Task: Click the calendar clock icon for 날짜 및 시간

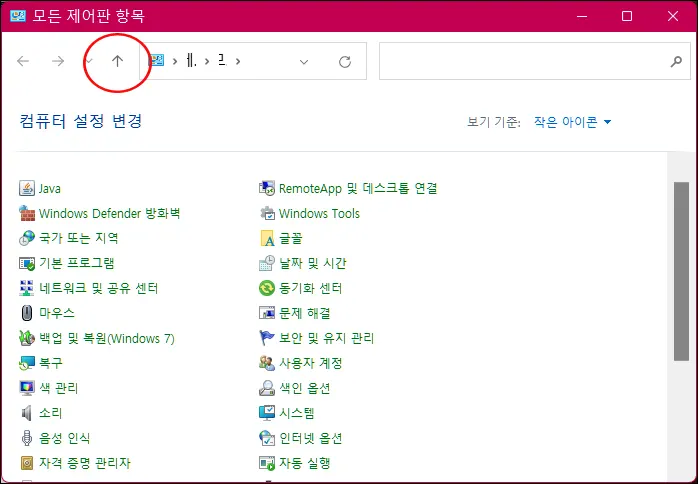Action: click(267, 263)
